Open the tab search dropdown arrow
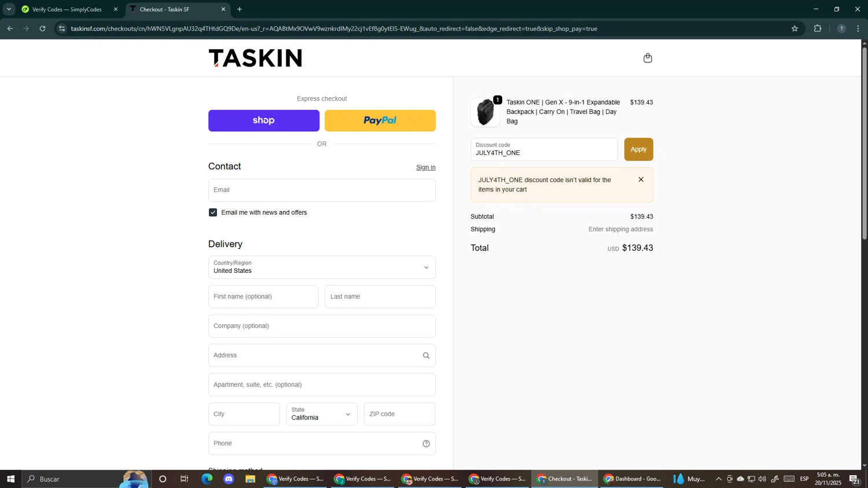Image resolution: width=868 pixels, height=488 pixels. coord(9,9)
